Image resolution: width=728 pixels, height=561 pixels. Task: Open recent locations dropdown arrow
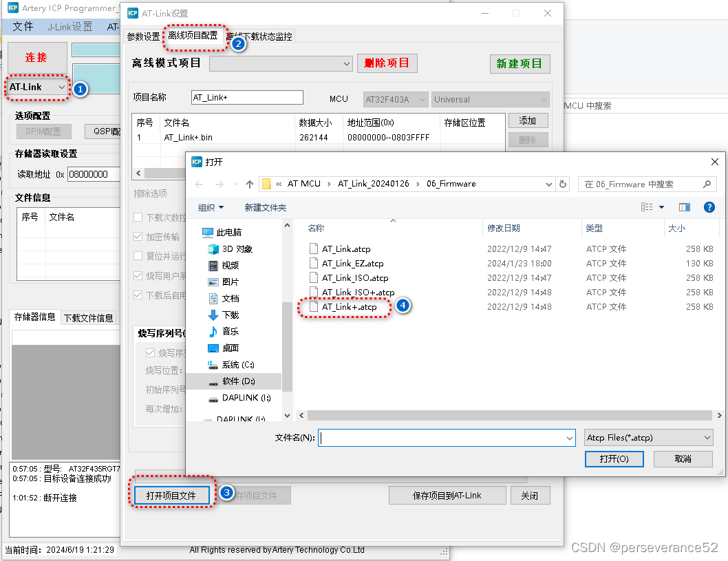[x=235, y=184]
